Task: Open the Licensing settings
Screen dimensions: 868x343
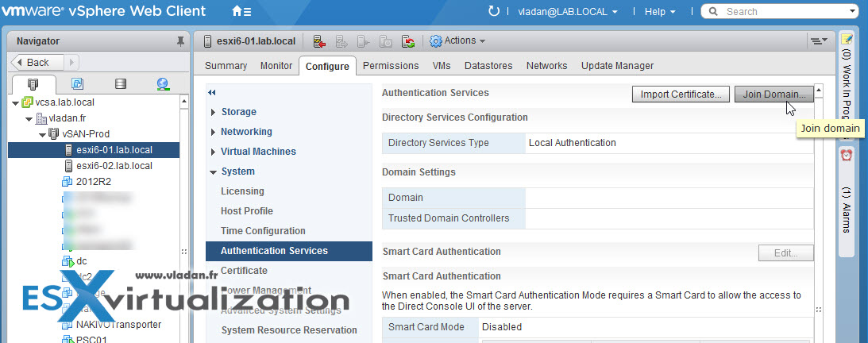Action: pyautogui.click(x=242, y=191)
